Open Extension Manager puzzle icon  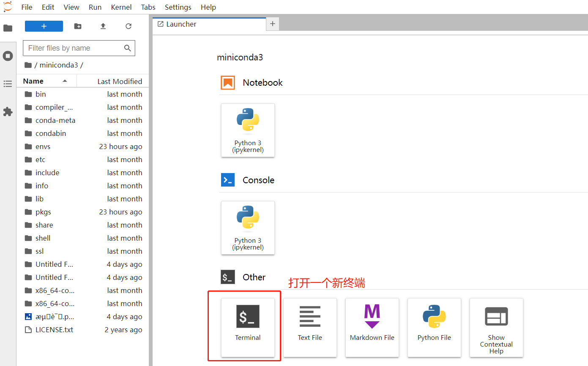[x=8, y=111]
